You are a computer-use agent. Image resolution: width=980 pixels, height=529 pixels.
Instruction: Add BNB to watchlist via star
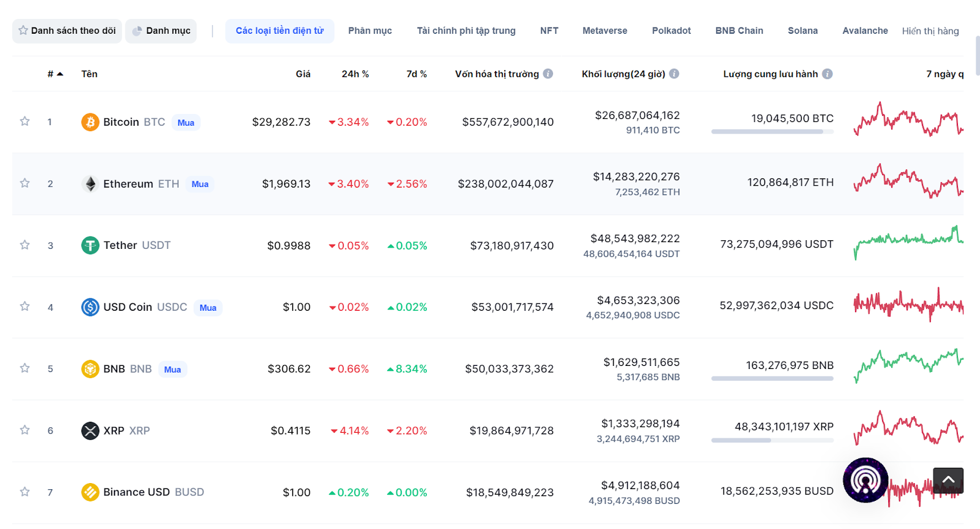tap(24, 368)
